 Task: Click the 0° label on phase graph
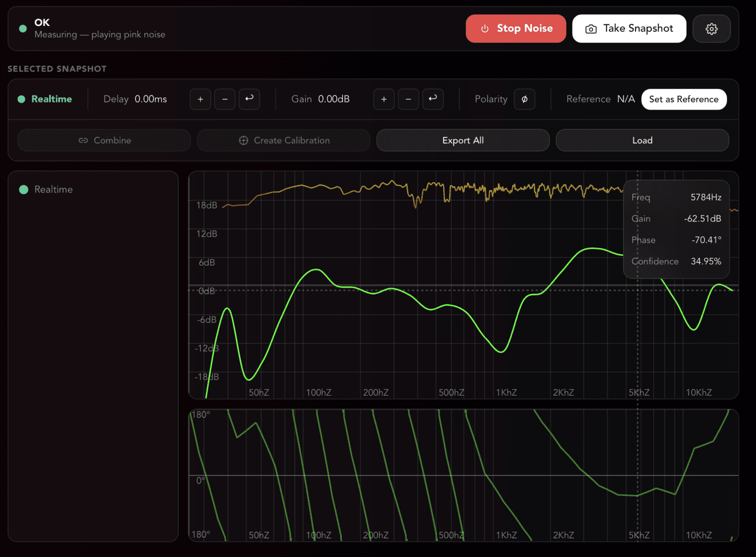[200, 480]
